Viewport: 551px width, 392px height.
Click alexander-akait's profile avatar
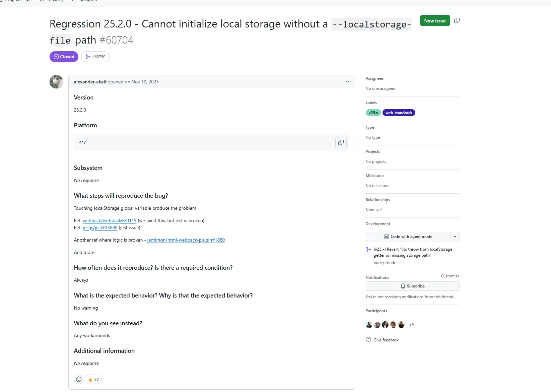(x=56, y=81)
